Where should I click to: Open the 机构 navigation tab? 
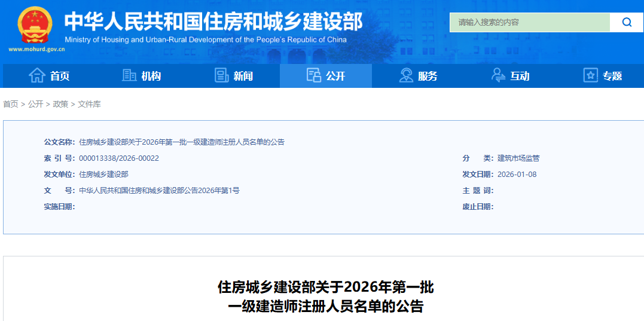tap(141, 76)
